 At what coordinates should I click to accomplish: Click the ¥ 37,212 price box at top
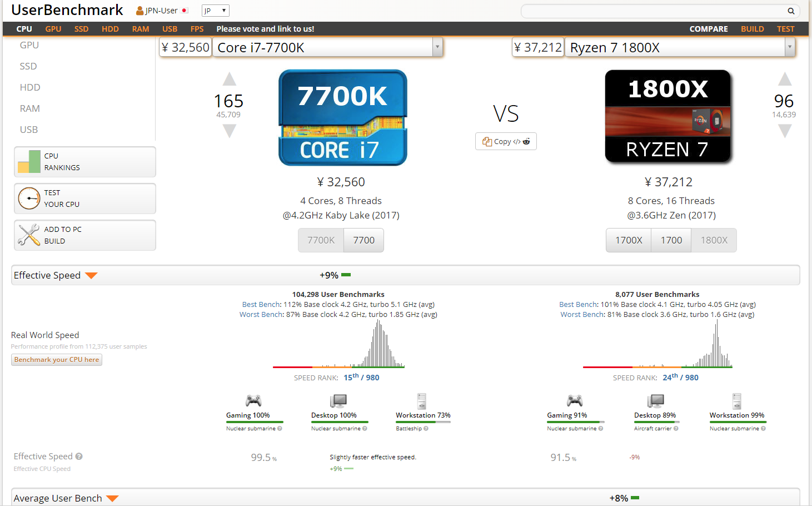(537, 47)
